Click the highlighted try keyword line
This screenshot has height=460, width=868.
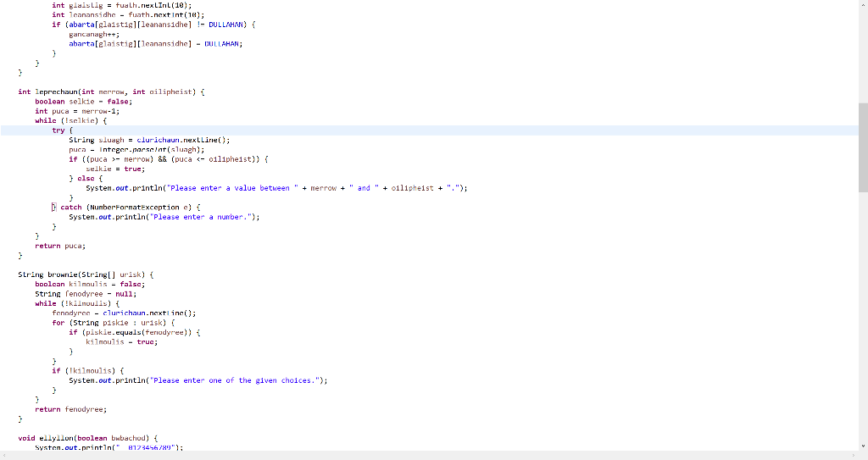429,130
